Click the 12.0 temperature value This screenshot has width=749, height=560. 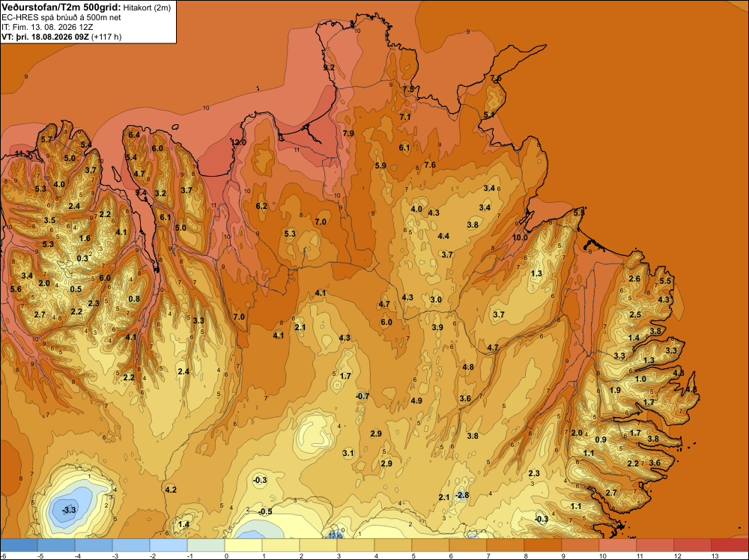(238, 142)
